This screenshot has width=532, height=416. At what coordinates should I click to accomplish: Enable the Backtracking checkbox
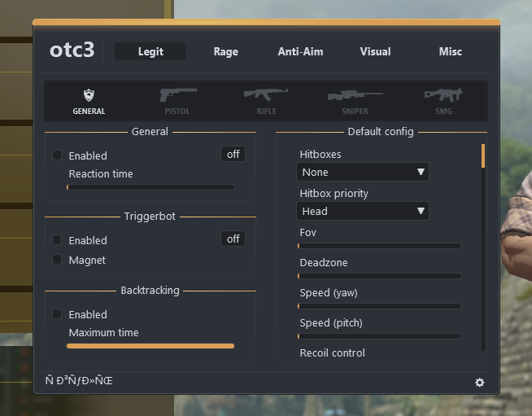coord(57,313)
